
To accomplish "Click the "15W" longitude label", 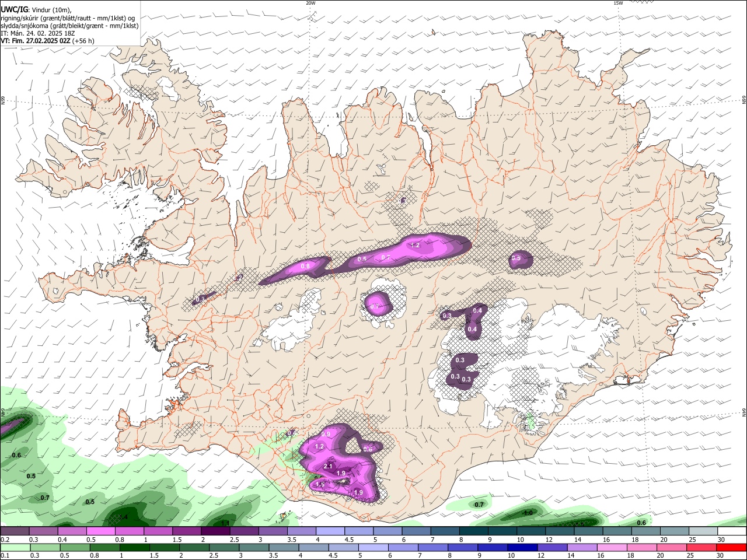I will 618,3.
